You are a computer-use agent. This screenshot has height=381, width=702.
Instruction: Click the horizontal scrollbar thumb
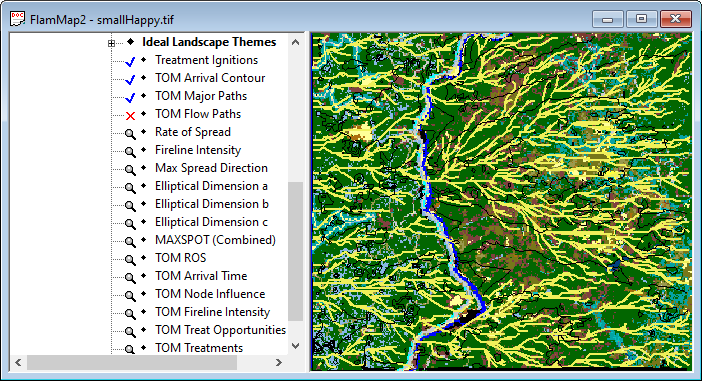coord(132,362)
